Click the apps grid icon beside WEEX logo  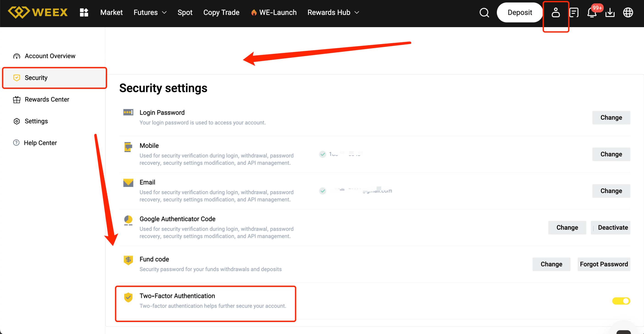84,12
